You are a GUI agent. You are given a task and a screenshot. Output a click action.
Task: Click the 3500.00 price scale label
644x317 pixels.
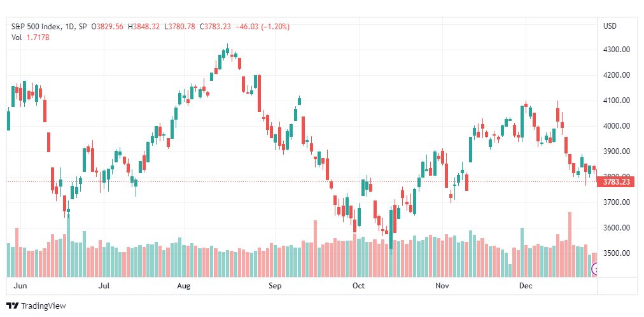pyautogui.click(x=616, y=253)
